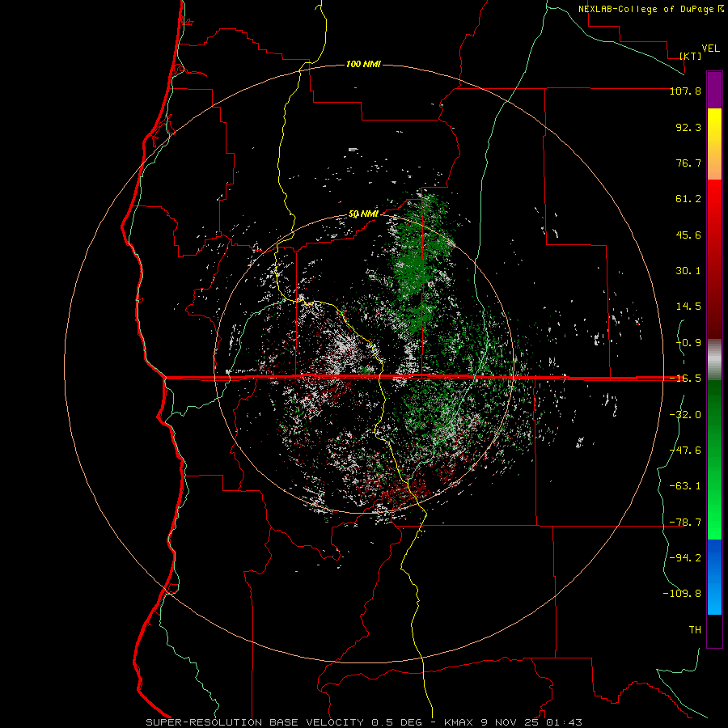Click the 50 NMI range ring label
Viewport: 728px width, 728px height.
[x=363, y=214]
